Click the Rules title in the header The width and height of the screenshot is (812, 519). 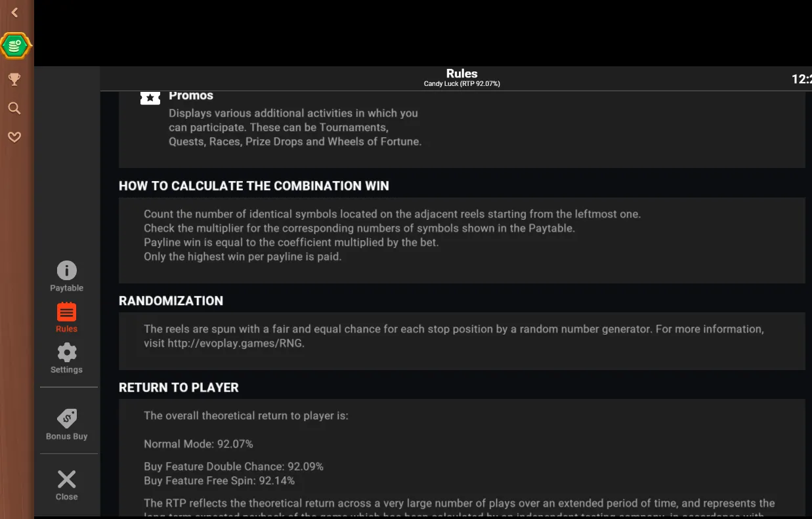coord(461,73)
